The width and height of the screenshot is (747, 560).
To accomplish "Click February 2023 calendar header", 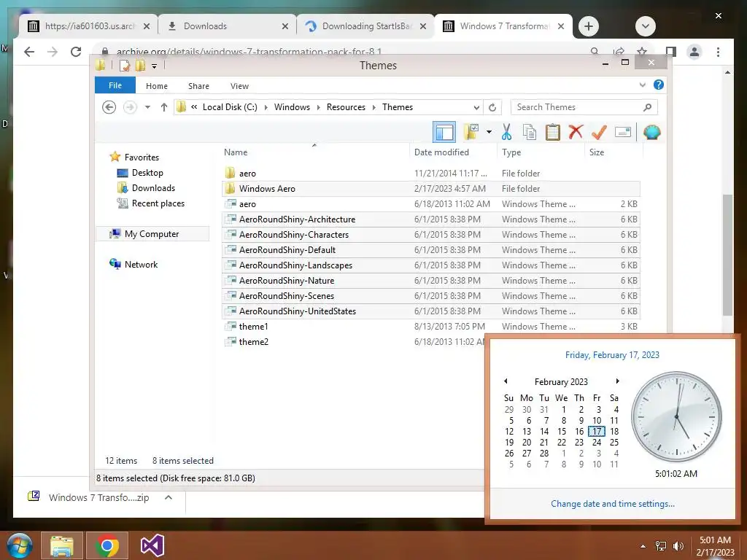I will point(561,382).
